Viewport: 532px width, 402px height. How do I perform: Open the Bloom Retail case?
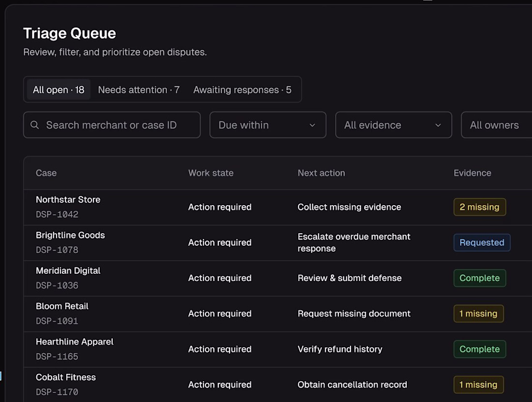pyautogui.click(x=62, y=306)
